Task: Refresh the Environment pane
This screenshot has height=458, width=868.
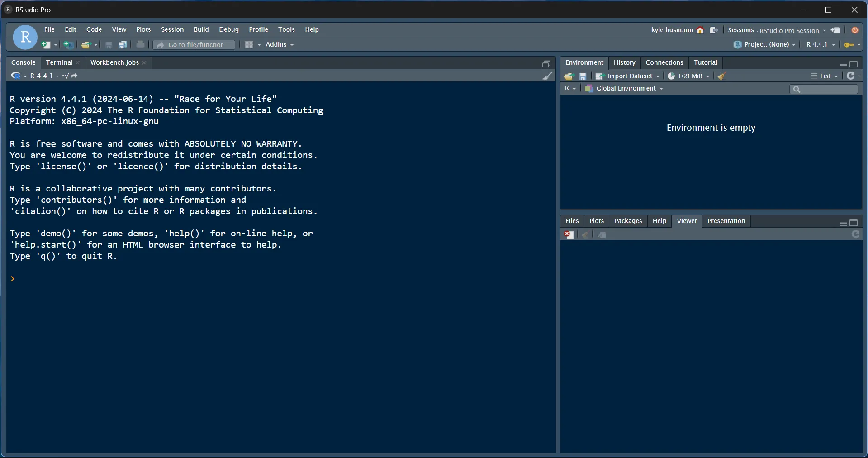Action: [x=851, y=76]
